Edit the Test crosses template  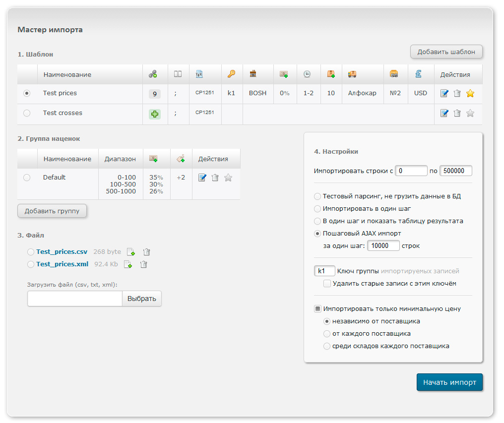pos(444,113)
